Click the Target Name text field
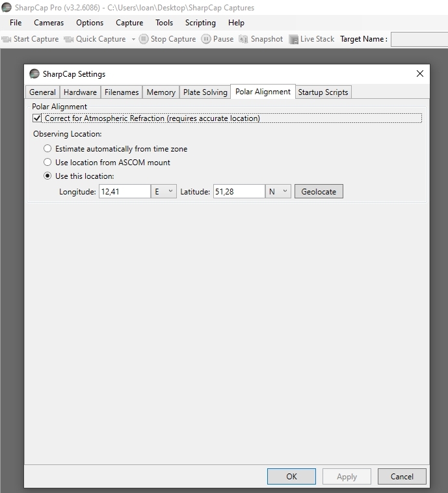The height and width of the screenshot is (493, 448). click(x=419, y=39)
